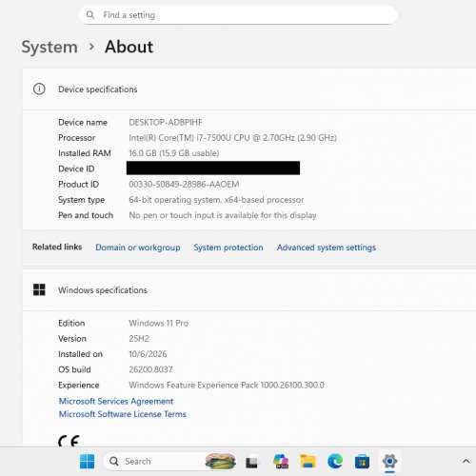The height and width of the screenshot is (476, 476).
Task: Open System protection link
Action: click(228, 248)
